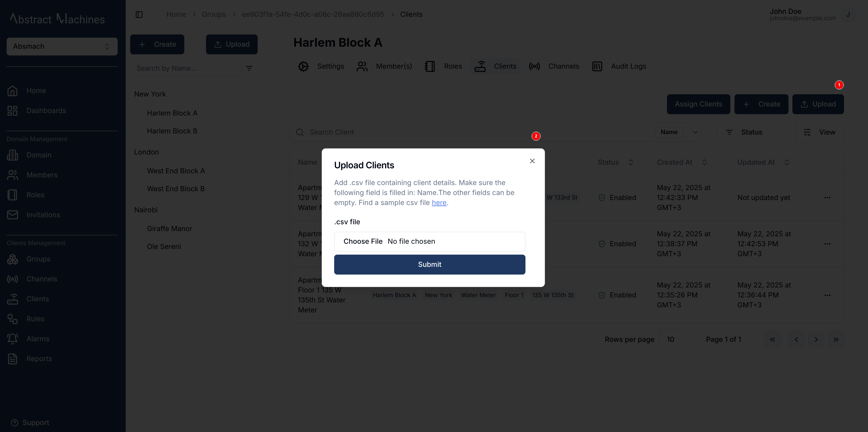Viewport: 868px width, 432px height.
Task: Click John Doe user avatar
Action: point(848,14)
